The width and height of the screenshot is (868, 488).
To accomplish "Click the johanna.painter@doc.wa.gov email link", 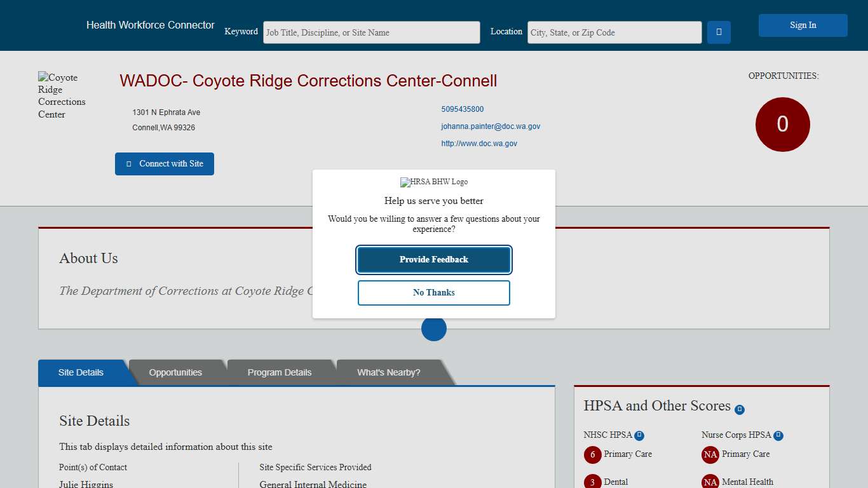I will pos(491,126).
